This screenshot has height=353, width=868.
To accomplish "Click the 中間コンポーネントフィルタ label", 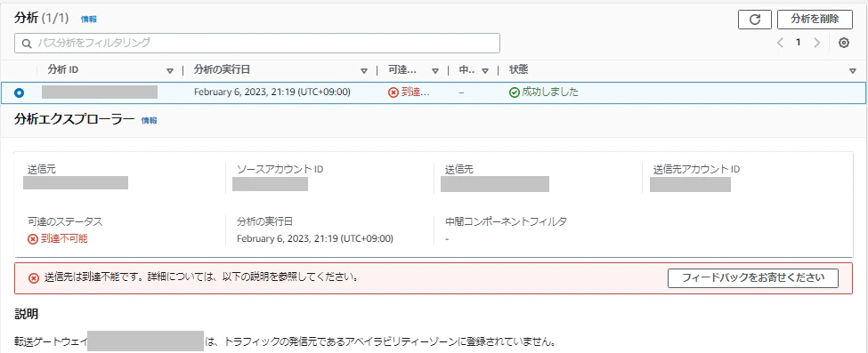I will point(506,221).
